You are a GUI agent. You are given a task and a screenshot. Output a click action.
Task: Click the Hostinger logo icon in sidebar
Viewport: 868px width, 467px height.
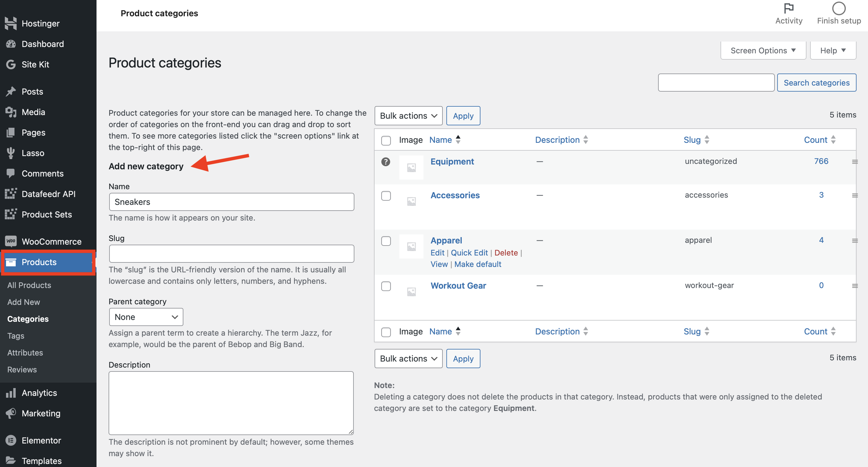pos(11,24)
